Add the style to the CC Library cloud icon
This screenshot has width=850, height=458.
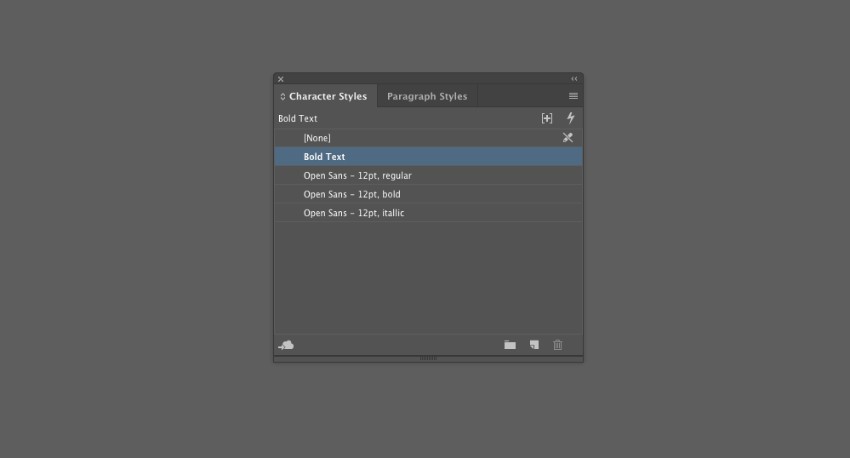286,345
